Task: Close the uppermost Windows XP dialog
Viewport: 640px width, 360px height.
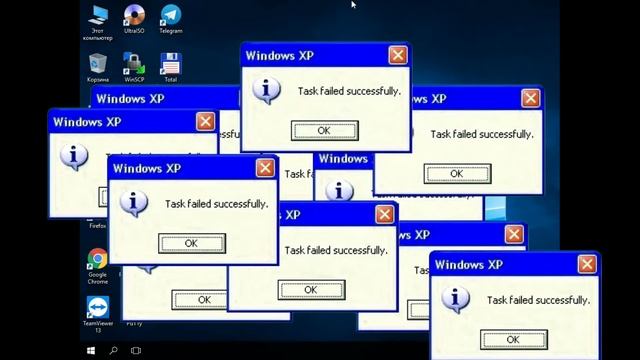Action: pos(398,55)
